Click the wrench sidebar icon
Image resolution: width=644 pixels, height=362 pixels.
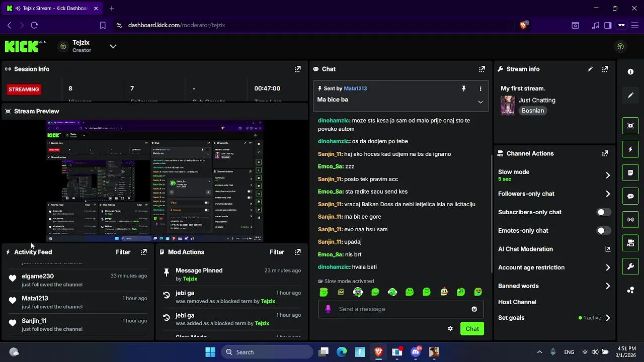[x=630, y=266]
